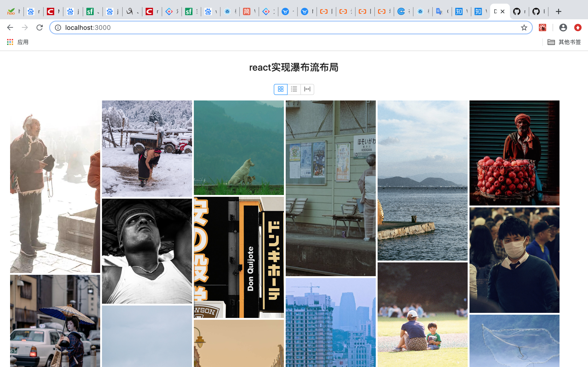Screen dimensions: 588x367
Task: Expand the 其他书签 bookmarks folder
Action: point(564,42)
